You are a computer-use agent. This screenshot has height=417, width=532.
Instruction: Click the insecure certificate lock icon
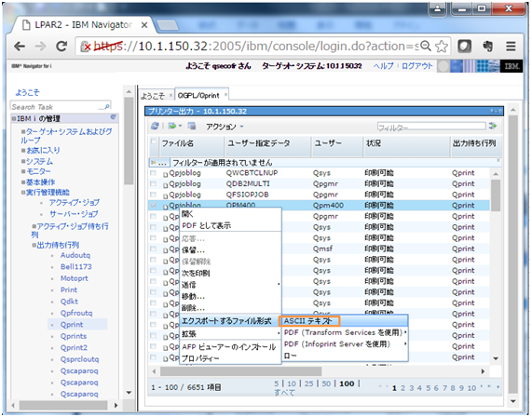tap(85, 47)
